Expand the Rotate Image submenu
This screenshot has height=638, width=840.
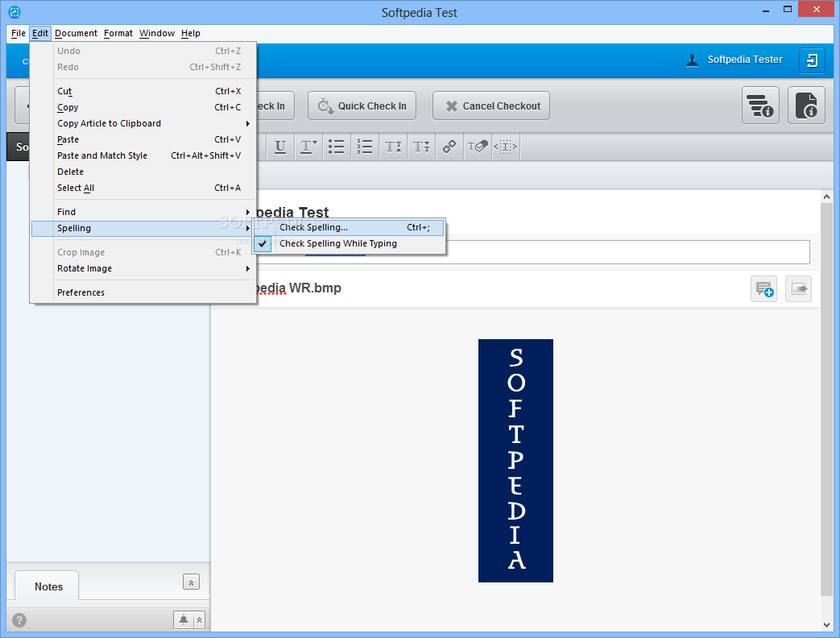(x=143, y=268)
